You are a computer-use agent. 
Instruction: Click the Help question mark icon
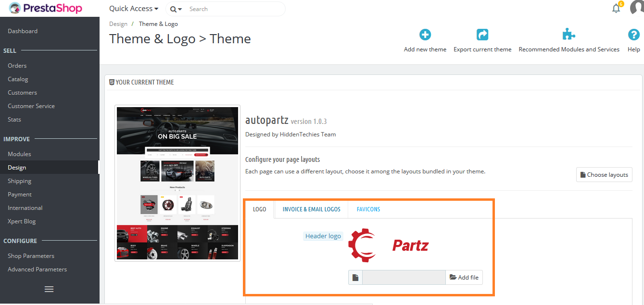[633, 35]
